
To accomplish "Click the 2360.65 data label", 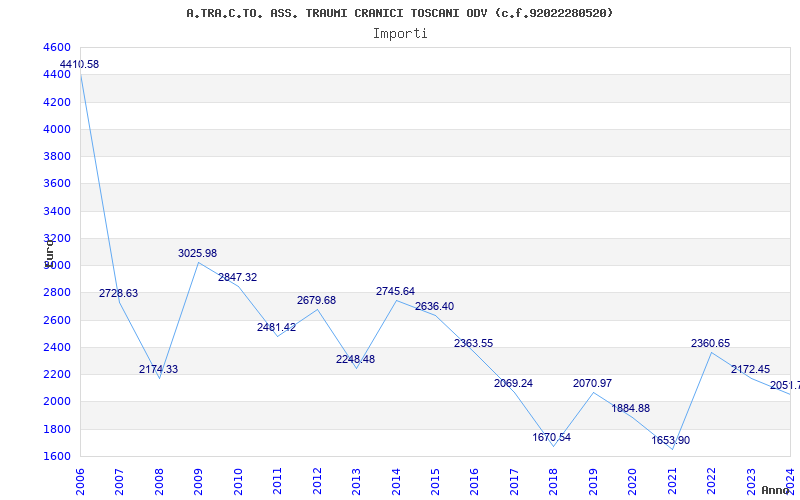I will click(710, 344).
